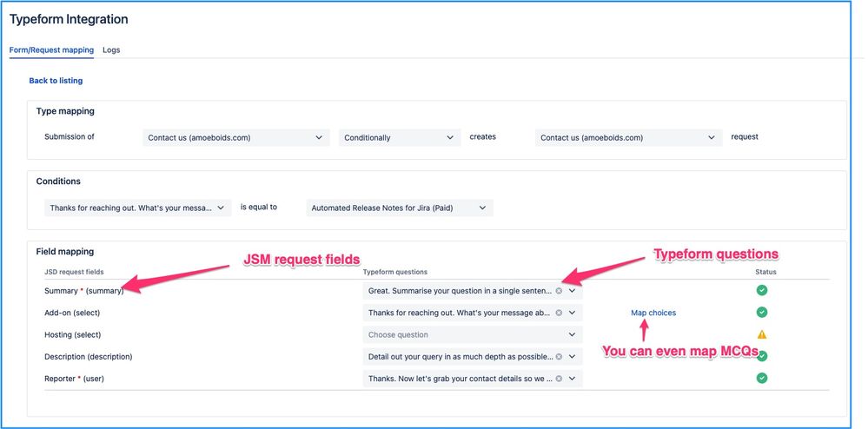
Task: Click the 'Conditions' section heading
Action: click(x=58, y=181)
